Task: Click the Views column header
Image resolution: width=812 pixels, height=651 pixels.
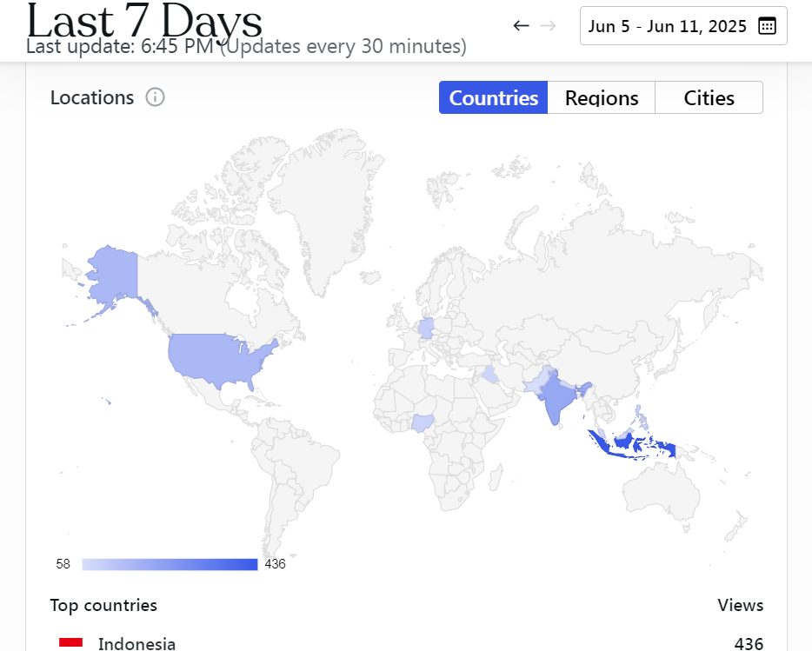Action: (740, 605)
